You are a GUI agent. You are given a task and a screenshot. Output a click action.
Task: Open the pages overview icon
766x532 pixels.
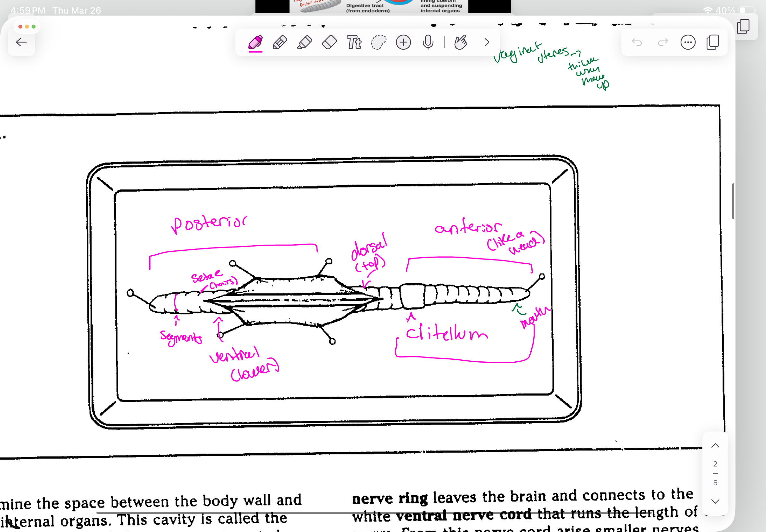point(713,42)
